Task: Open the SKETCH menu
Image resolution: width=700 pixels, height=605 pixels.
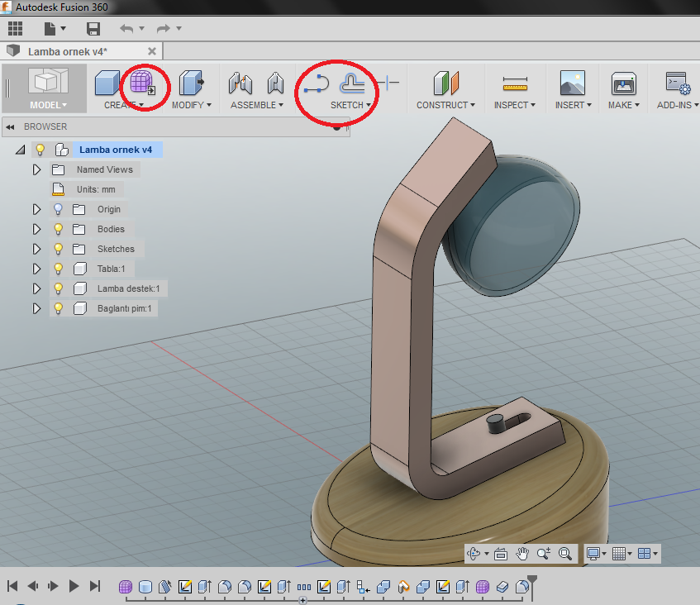Action: (x=350, y=105)
